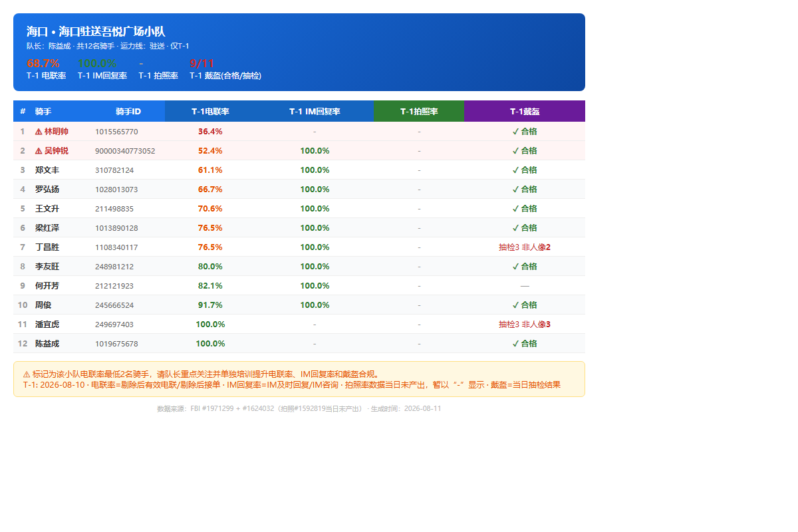Select rider name 丁昌胜
This screenshot has width=798, height=532.
tap(47, 247)
